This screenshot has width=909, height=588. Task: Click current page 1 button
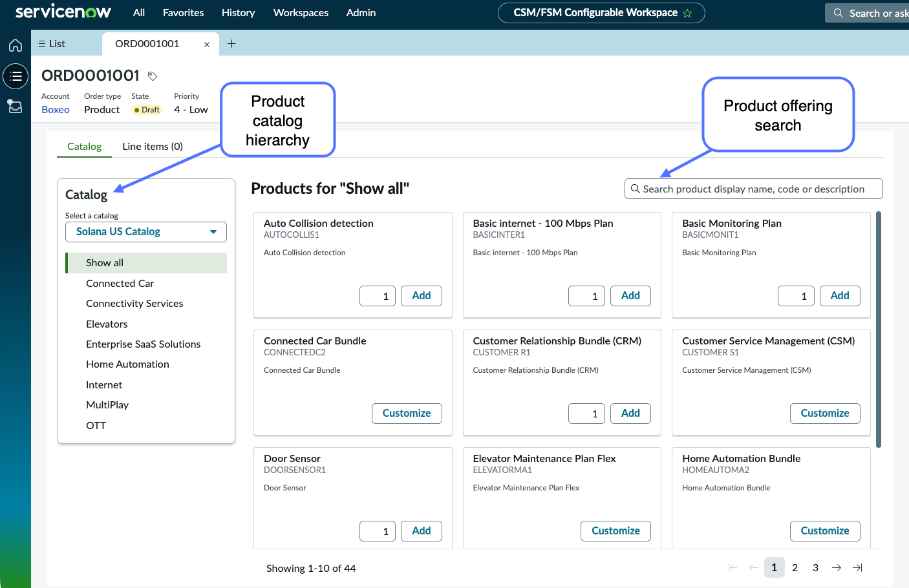(774, 567)
